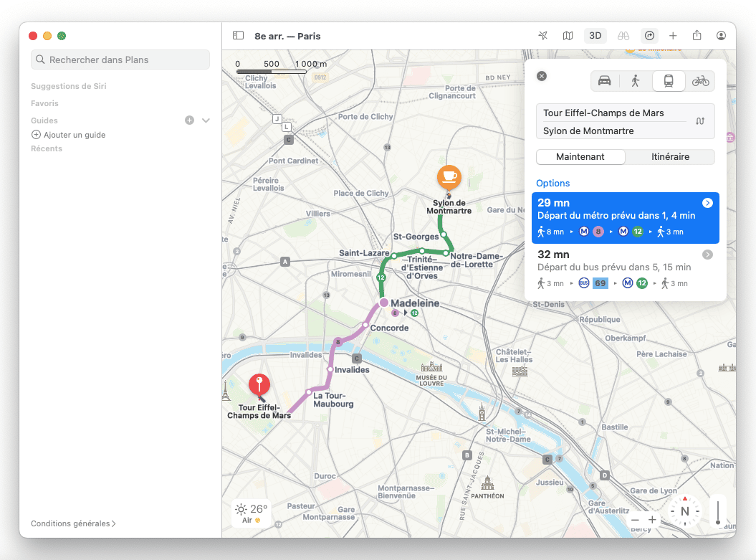Click the map tilt slider
The width and height of the screenshot is (756, 560).
tap(718, 512)
